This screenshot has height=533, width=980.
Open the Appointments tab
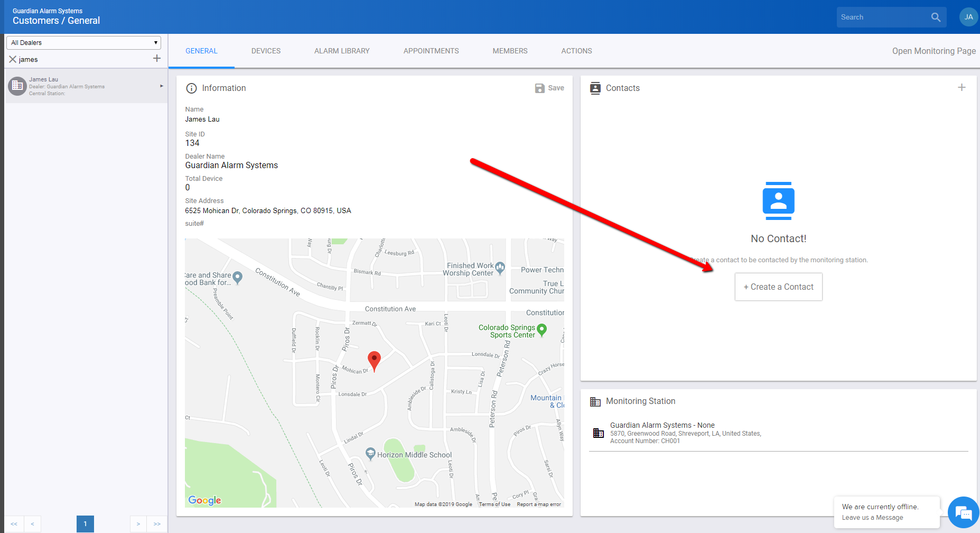(x=431, y=51)
